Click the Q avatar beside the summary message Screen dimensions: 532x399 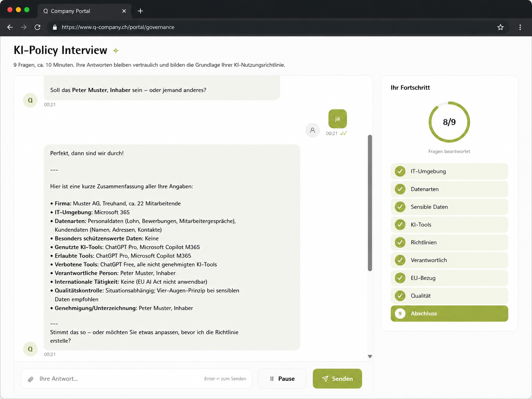click(30, 349)
